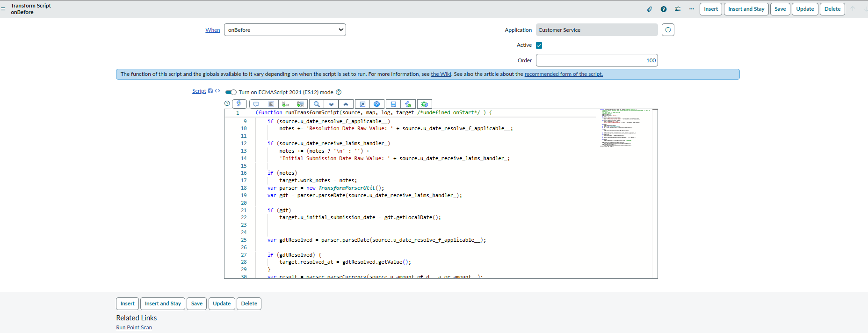The height and width of the screenshot is (333, 868).
Task: Open script debugger bug icon
Action: [x=425, y=104]
